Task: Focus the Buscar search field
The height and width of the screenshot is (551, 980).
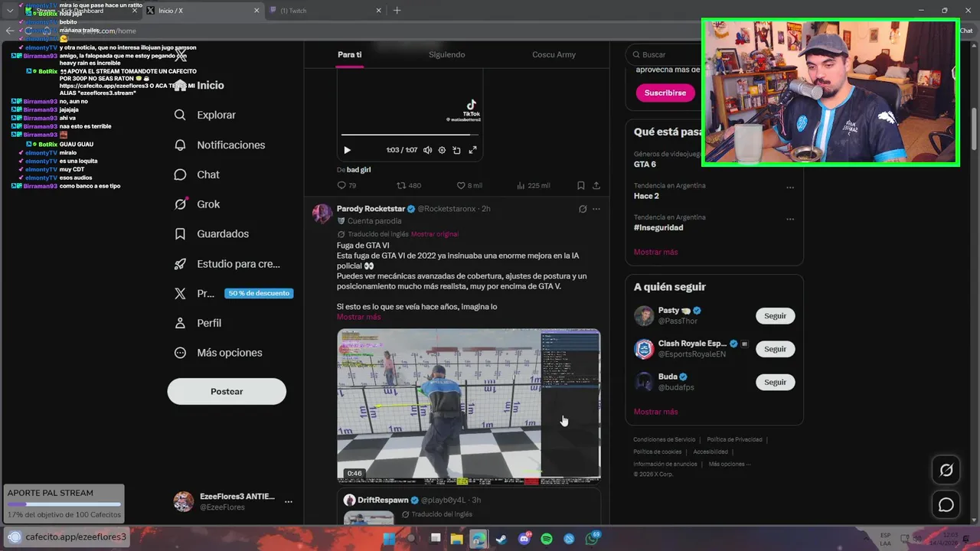Action: [x=665, y=54]
